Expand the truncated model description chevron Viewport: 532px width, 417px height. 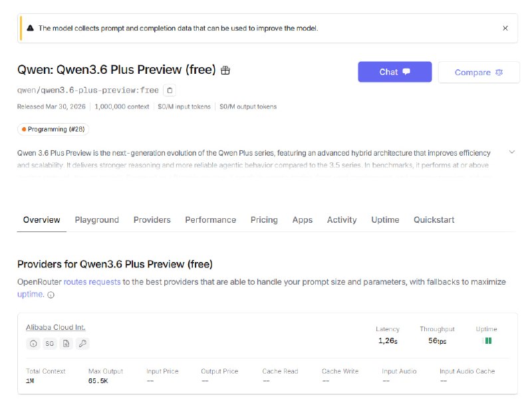pyautogui.click(x=511, y=152)
